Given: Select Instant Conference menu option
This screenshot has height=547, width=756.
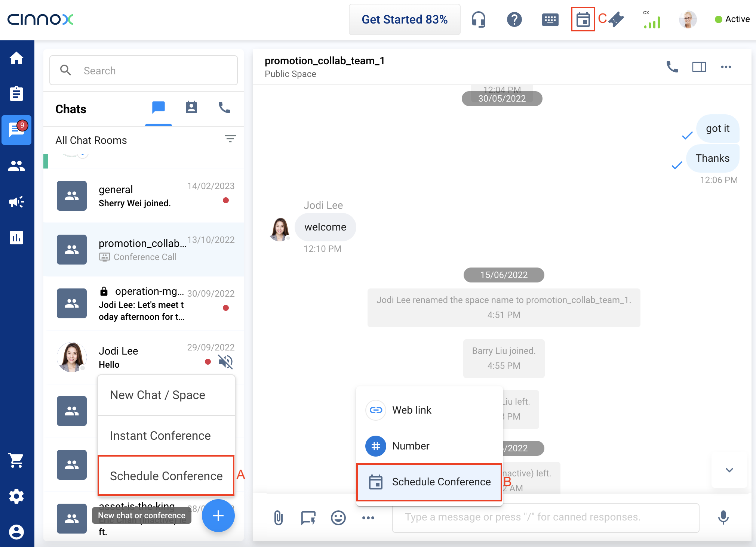Looking at the screenshot, I should (x=160, y=436).
